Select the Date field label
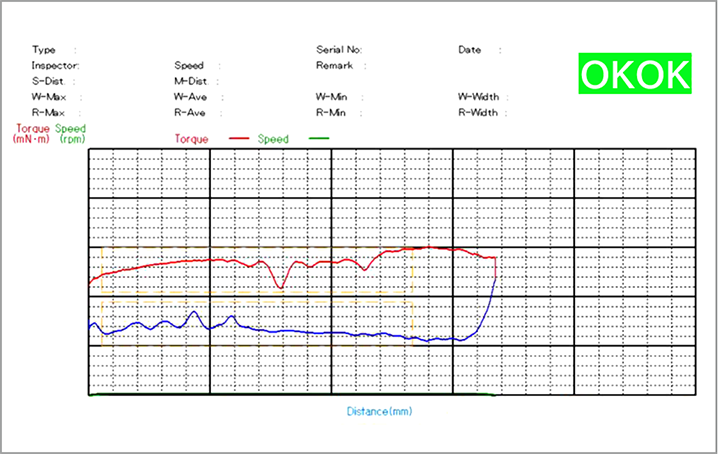Image resolution: width=718 pixels, height=454 pixels. point(470,49)
